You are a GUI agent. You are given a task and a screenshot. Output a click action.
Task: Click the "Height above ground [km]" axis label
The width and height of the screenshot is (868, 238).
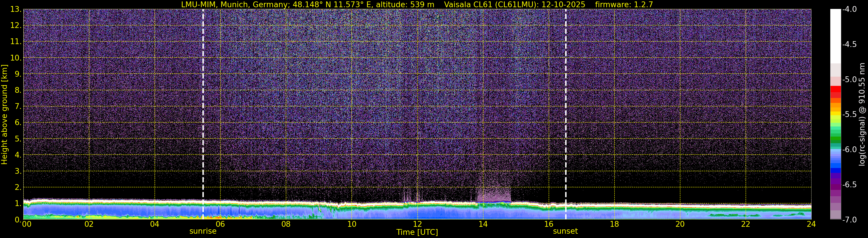pyautogui.click(x=4, y=114)
